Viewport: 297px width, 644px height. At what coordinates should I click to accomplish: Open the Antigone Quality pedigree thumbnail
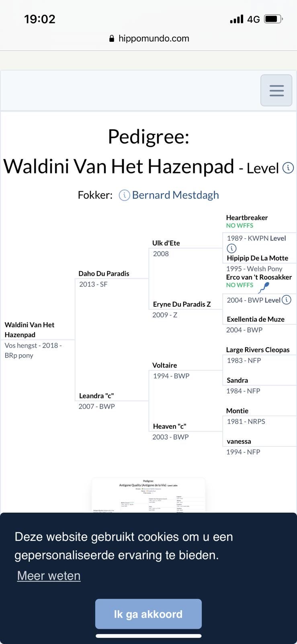tap(148, 495)
